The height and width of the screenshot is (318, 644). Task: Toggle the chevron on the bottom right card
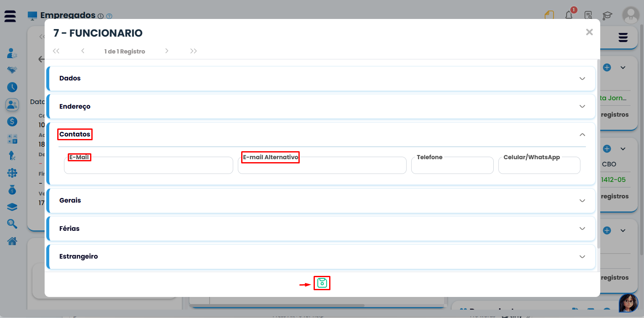click(623, 230)
